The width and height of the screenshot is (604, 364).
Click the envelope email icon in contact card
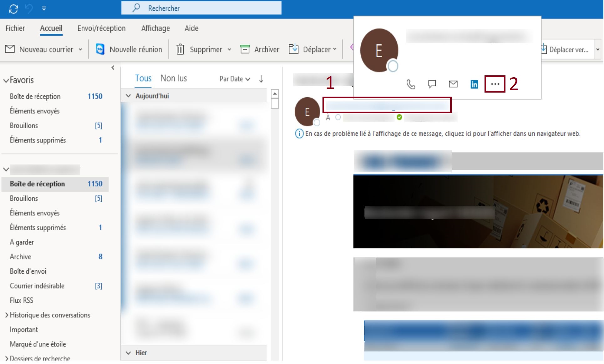453,84
